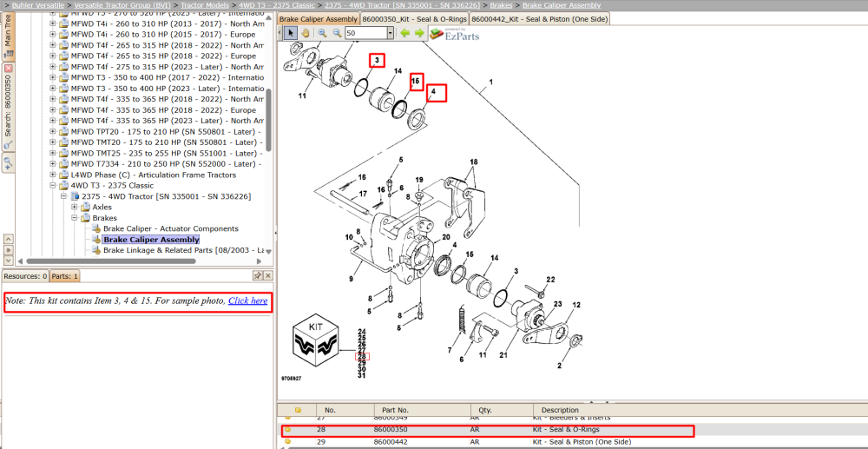
Task: Click the Brake Caliper Assembly breadcrumb link
Action: tap(562, 5)
